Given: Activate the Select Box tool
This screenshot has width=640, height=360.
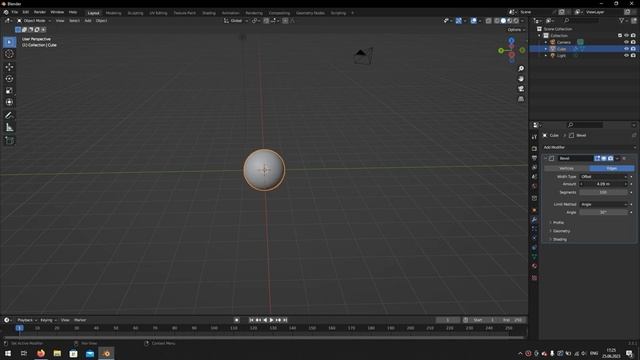Looking at the screenshot, I should (9, 42).
